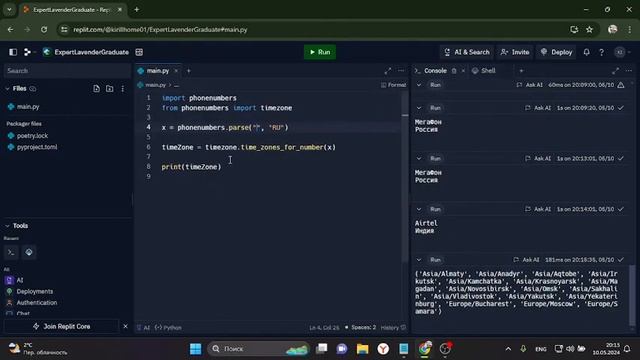Click Ask AI for the 20:14:01 run

(538, 209)
